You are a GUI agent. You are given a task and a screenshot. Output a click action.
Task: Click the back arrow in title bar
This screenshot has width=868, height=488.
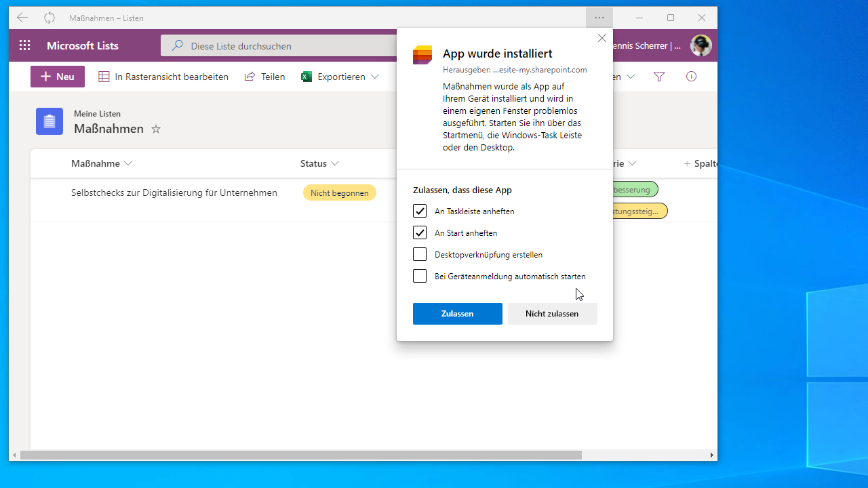[22, 18]
